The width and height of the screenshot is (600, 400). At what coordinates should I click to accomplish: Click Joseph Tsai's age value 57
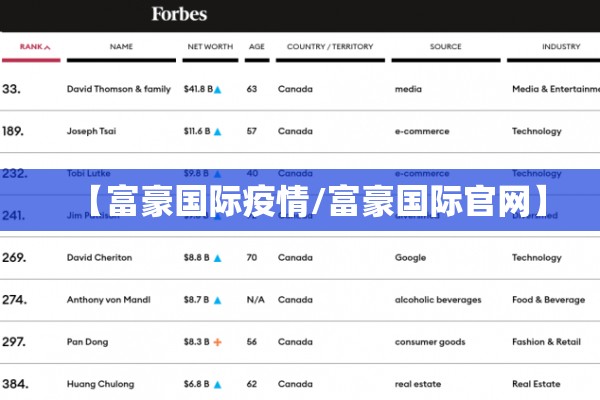pos(251,131)
